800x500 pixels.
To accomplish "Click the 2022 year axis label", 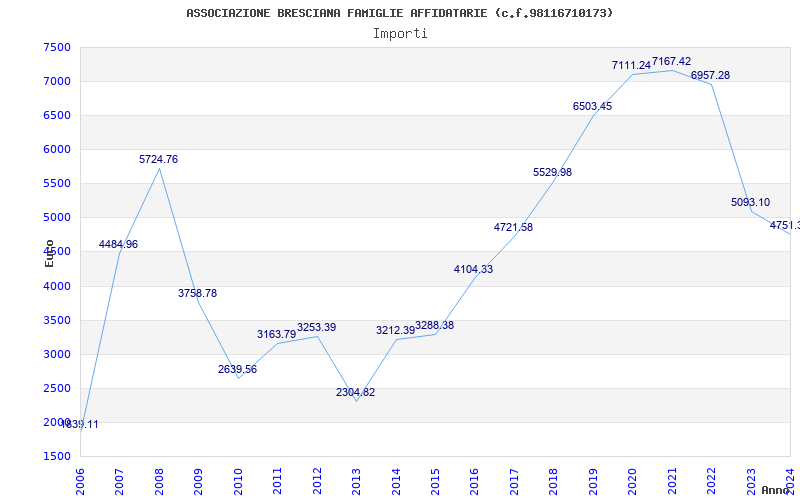I will coord(711,482).
